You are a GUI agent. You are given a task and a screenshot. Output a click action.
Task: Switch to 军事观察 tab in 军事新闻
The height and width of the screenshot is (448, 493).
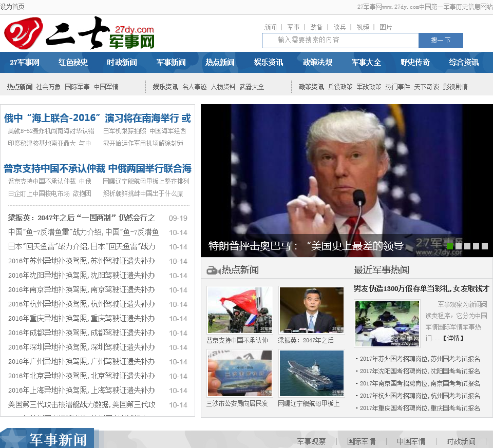(x=311, y=441)
